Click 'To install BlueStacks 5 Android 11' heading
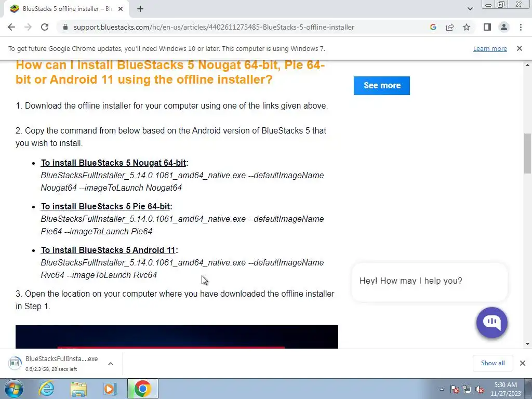532x399 pixels. point(108,250)
